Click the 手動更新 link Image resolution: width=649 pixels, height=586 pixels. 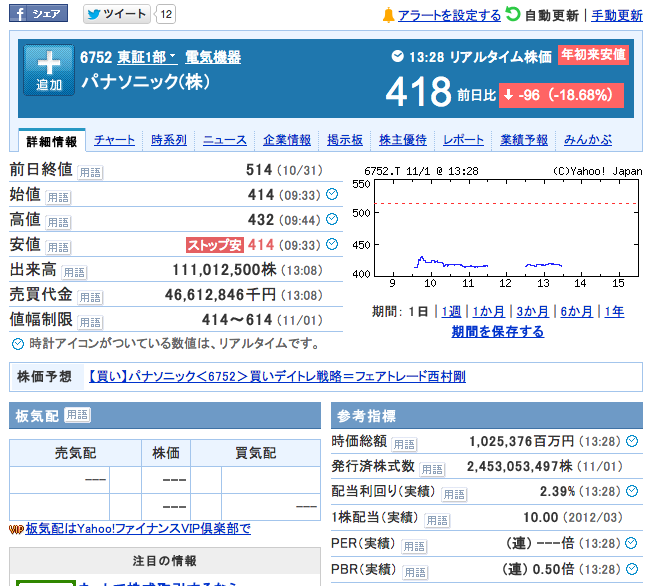coord(617,16)
